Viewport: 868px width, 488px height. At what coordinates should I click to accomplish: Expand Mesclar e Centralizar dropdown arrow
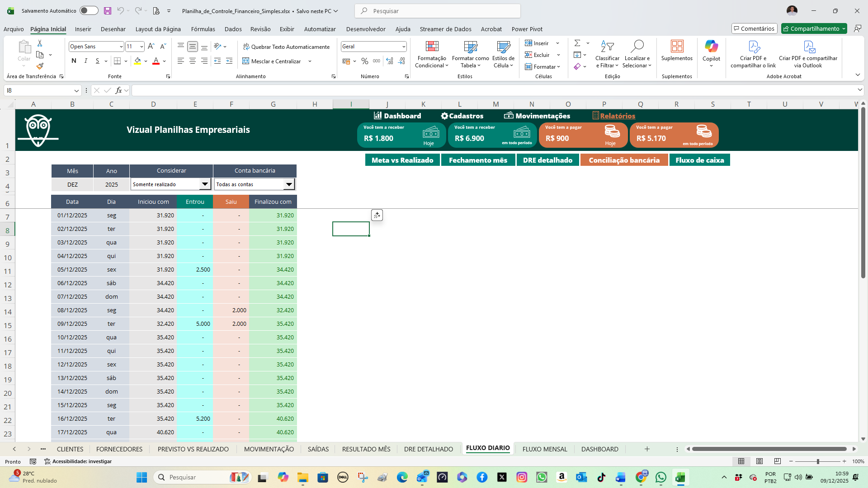(x=310, y=61)
